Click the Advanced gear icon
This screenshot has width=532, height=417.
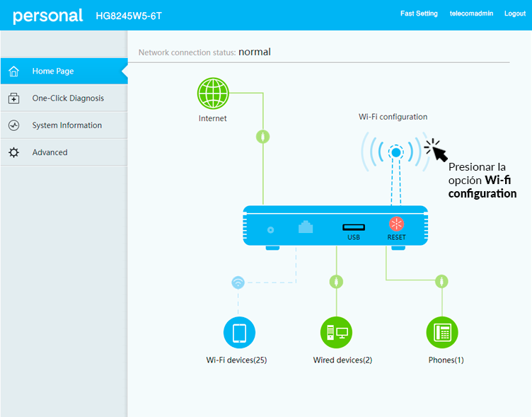(x=13, y=152)
